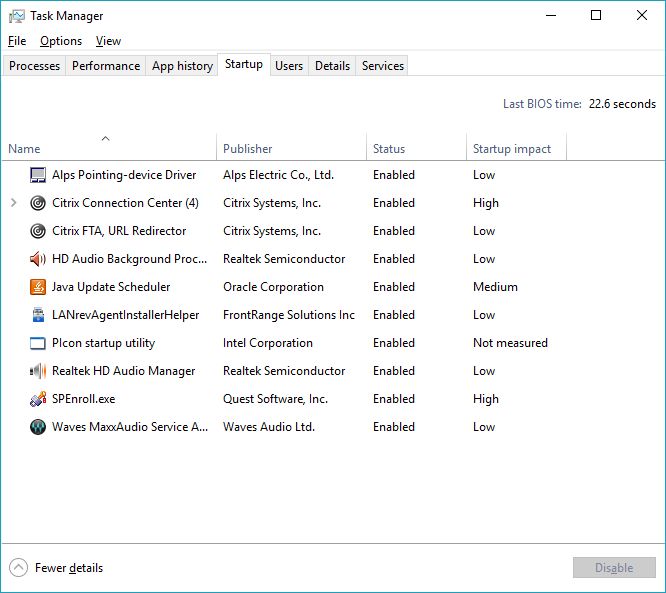Select the Alps Pointing-device Driver row name

[124, 175]
